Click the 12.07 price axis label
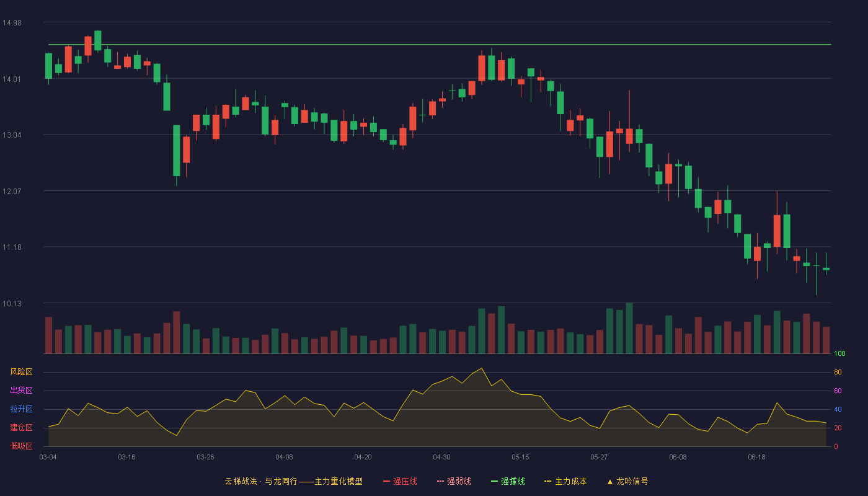Image resolution: width=868 pixels, height=496 pixels. pos(12,191)
